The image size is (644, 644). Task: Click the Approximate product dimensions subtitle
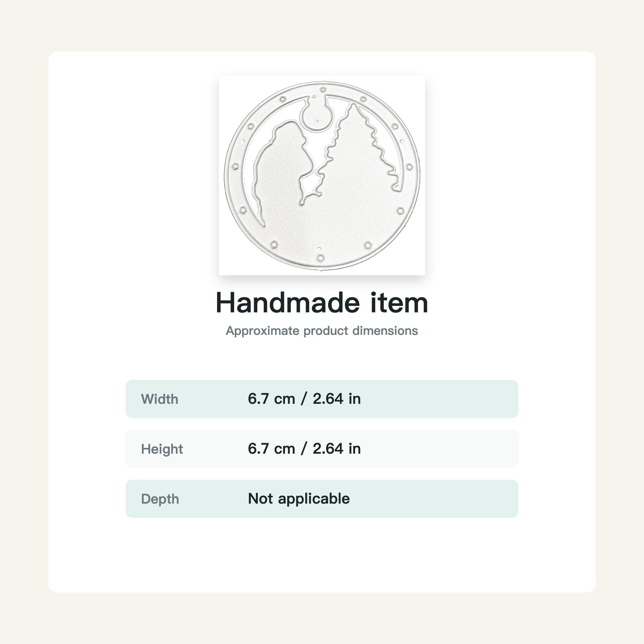coord(322,331)
